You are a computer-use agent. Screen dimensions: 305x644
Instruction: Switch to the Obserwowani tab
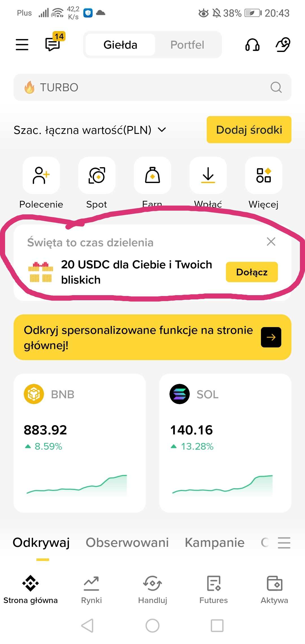(x=127, y=543)
